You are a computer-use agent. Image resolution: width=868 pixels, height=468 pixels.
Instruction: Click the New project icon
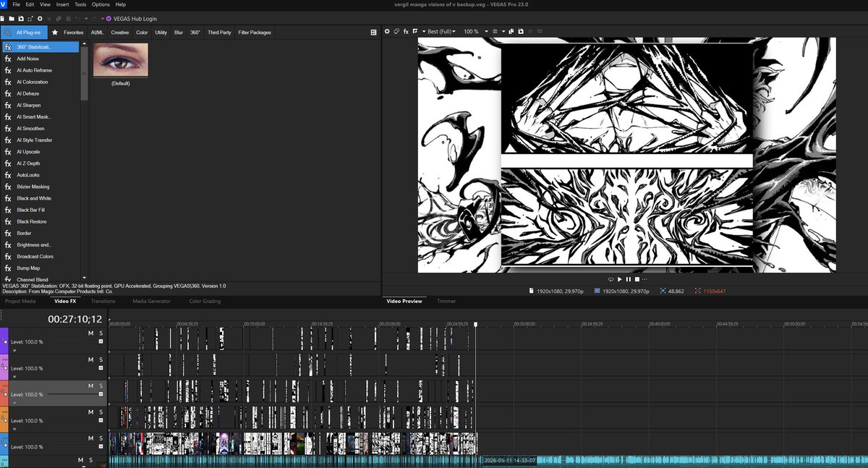coord(2,19)
